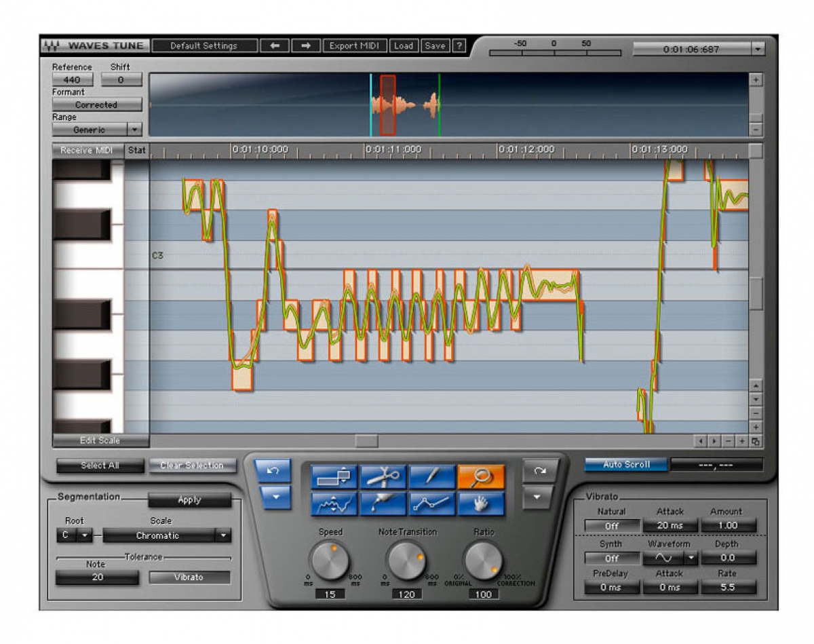Click the zoom-to-fit overlapping squares icon
The image size is (814, 644).
(756, 442)
